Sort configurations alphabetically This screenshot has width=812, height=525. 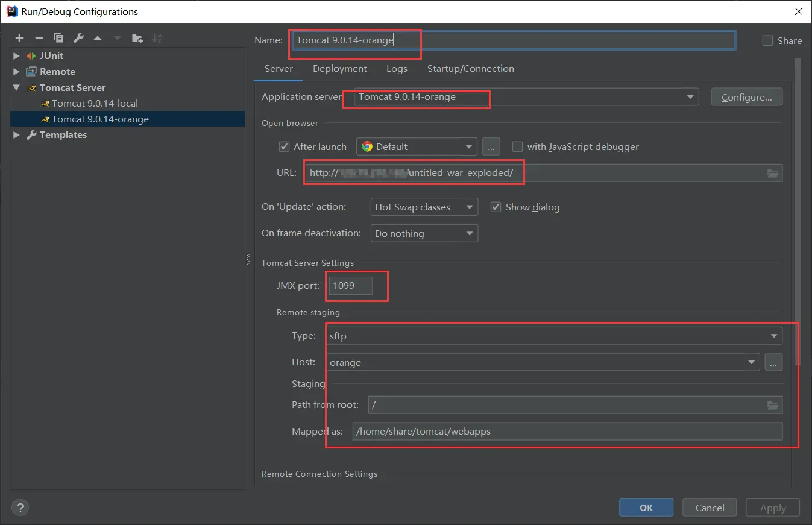tap(157, 38)
